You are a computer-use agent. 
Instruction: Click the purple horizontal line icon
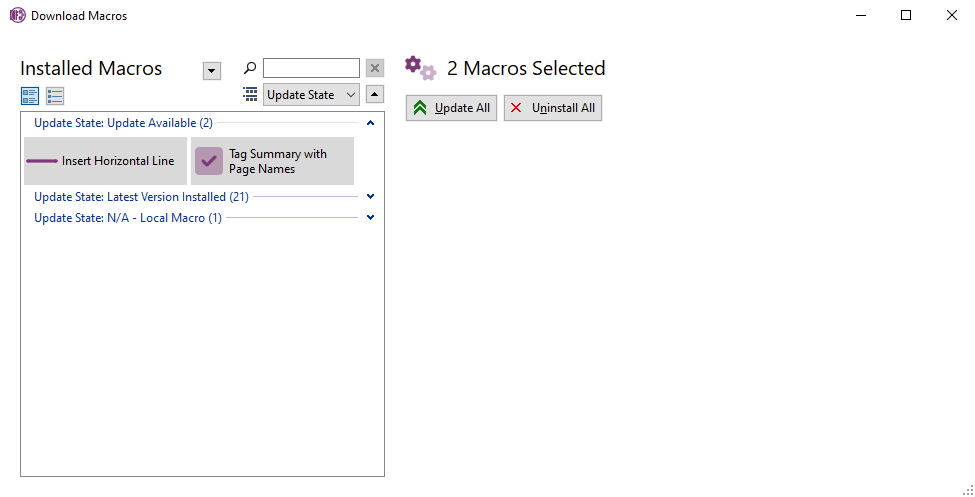click(42, 161)
